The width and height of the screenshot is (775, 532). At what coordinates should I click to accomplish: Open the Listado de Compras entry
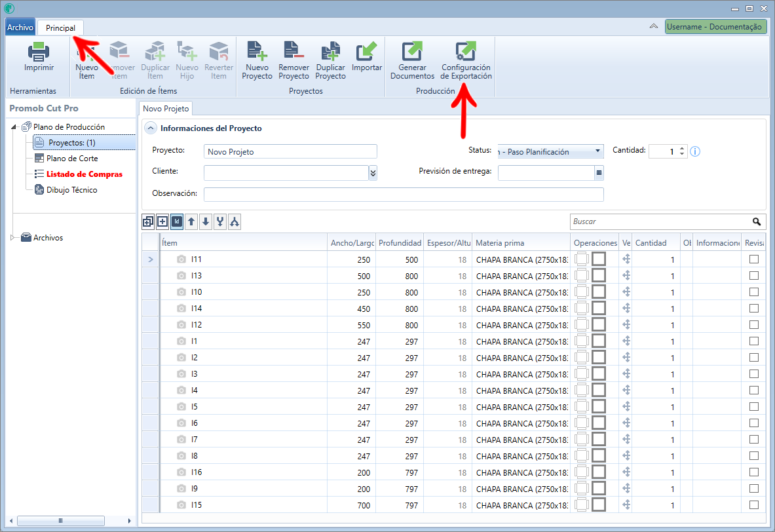pos(84,174)
